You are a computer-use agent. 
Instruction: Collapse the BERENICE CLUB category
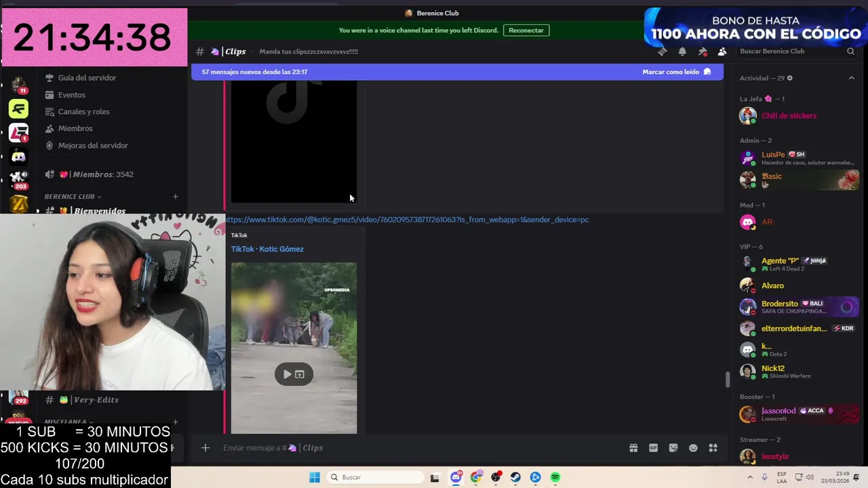pyautogui.click(x=73, y=197)
